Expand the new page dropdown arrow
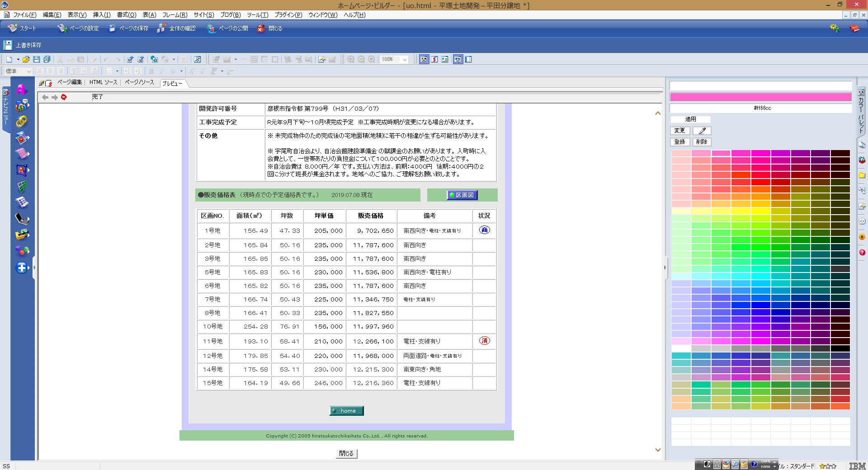This screenshot has height=470, width=868. pos(18,60)
